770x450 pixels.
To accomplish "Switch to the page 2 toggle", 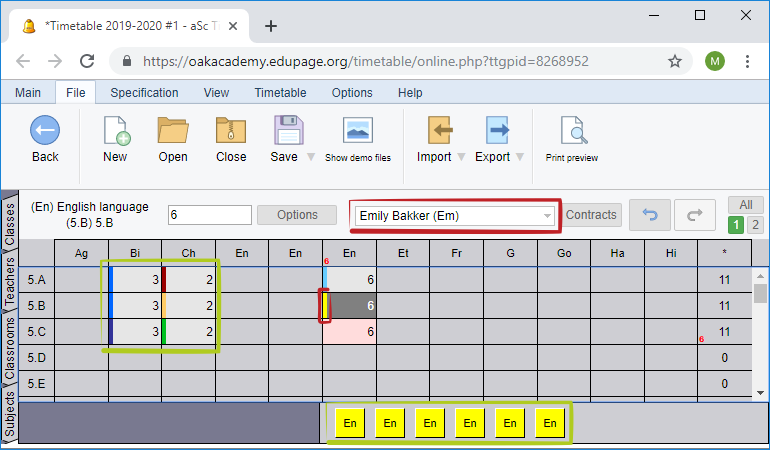I will pyautogui.click(x=755, y=225).
